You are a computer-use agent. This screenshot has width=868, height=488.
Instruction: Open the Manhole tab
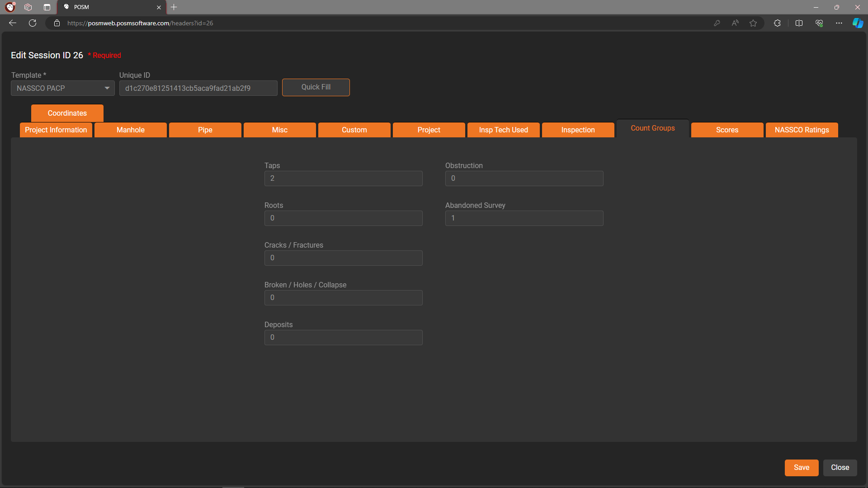tap(131, 130)
